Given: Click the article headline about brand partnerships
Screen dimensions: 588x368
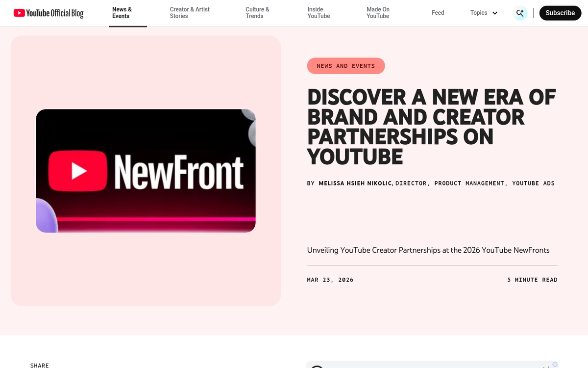Looking at the screenshot, I should [x=431, y=127].
